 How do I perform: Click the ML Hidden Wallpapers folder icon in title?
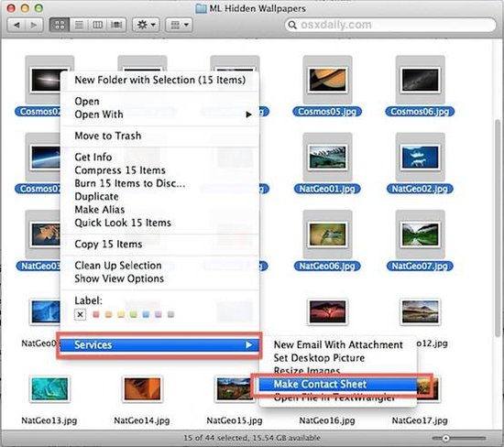pyautogui.click(x=201, y=8)
